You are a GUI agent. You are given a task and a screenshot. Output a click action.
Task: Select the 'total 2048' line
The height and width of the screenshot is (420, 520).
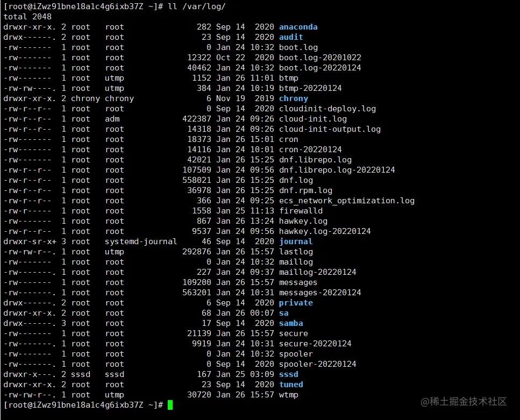pos(27,17)
